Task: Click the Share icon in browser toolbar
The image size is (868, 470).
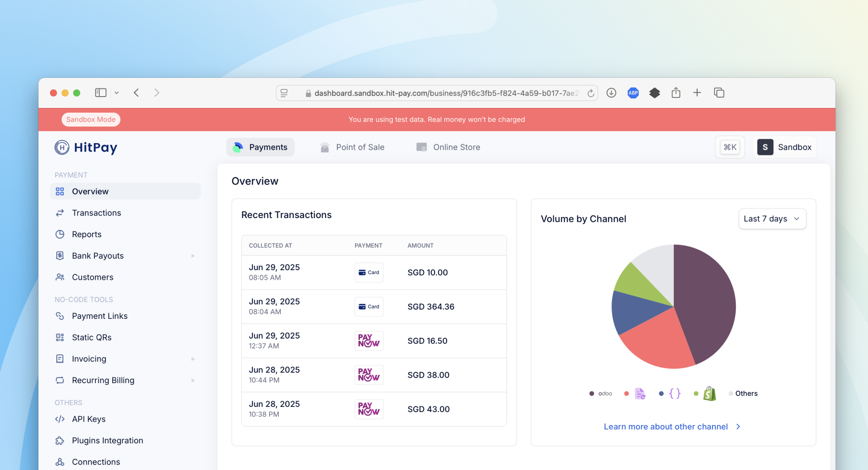Action: click(x=676, y=93)
